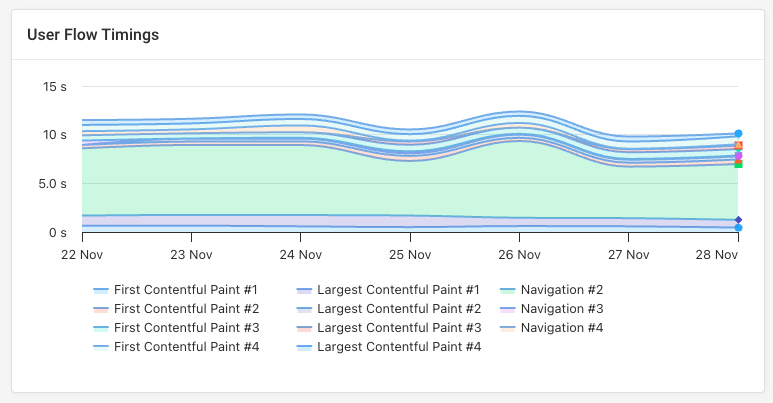Toggle Largest Contentful Paint #1 legend entry
The height and width of the screenshot is (403, 773).
coord(388,290)
